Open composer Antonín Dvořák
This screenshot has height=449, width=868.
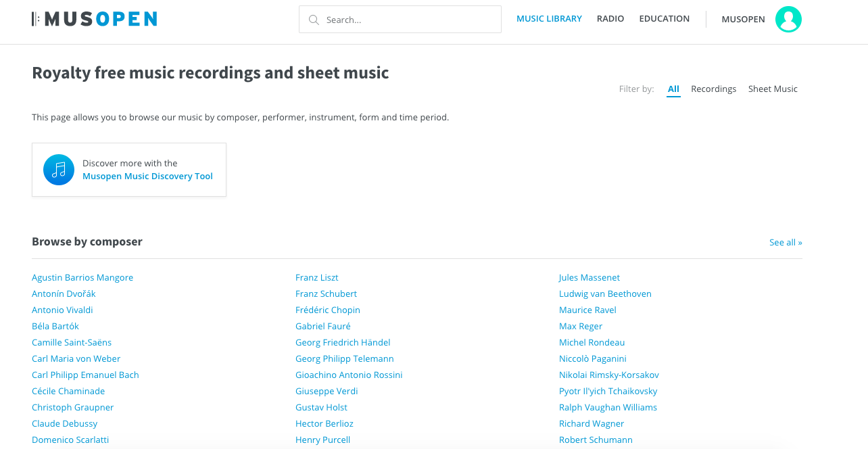click(x=64, y=294)
